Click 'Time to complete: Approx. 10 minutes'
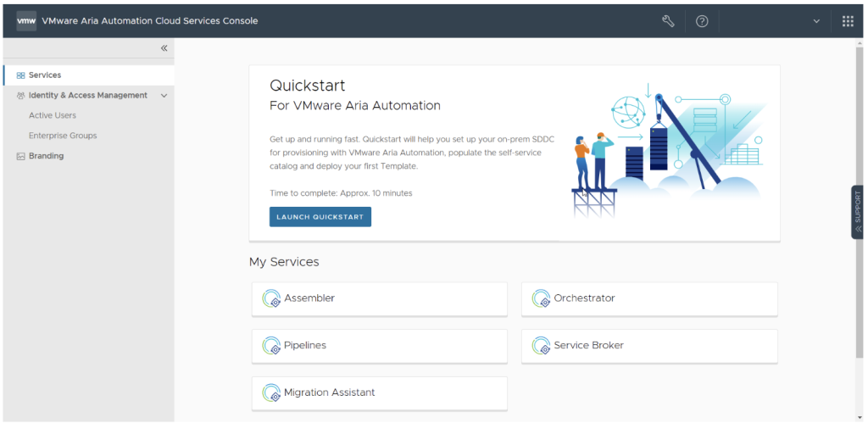This screenshot has height=423, width=868. (341, 193)
